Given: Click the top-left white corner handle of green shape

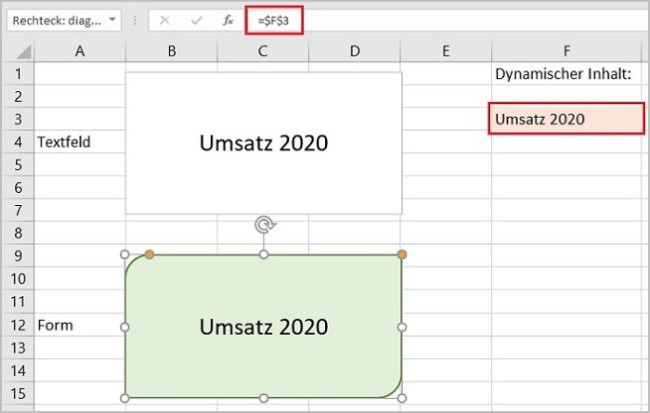Looking at the screenshot, I should 124,255.
